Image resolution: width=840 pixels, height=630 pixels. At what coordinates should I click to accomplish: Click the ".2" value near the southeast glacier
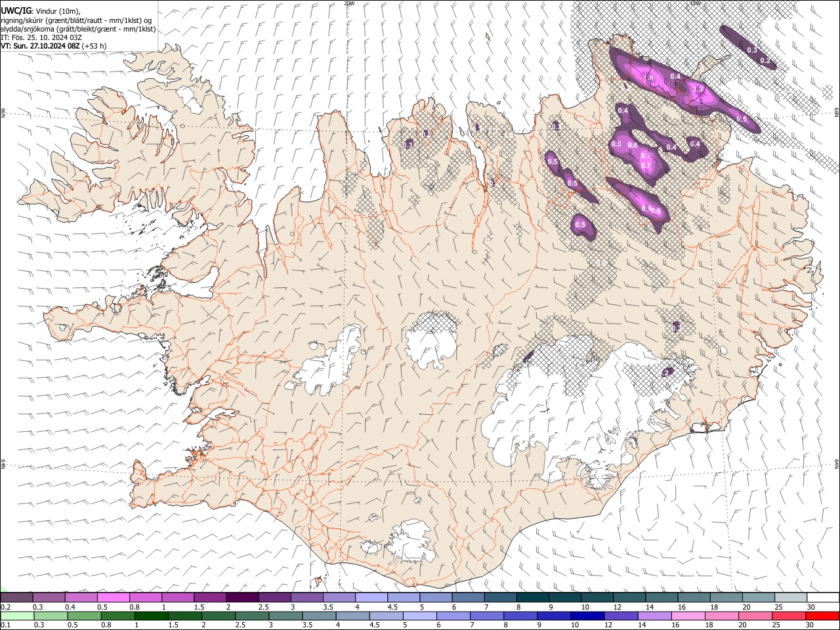(x=666, y=373)
